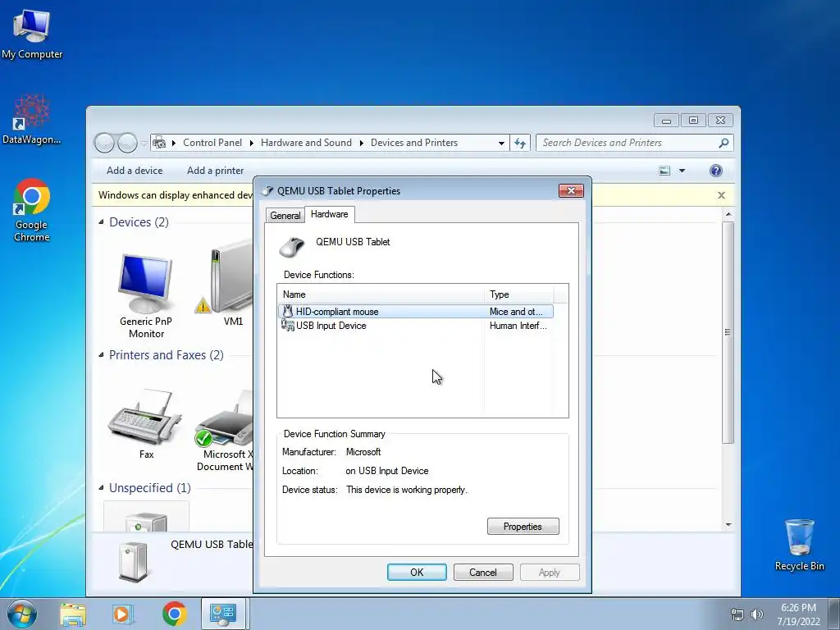
Task: Click the scrollbar down arrow
Action: click(728, 524)
